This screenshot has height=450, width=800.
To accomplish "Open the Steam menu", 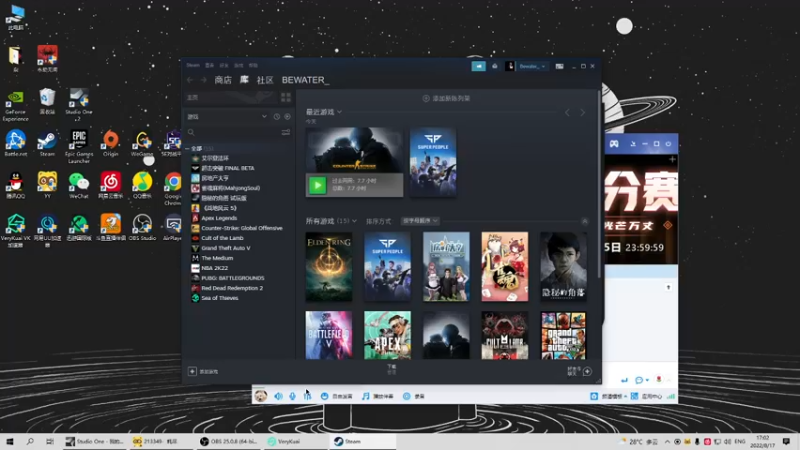I will point(193,65).
